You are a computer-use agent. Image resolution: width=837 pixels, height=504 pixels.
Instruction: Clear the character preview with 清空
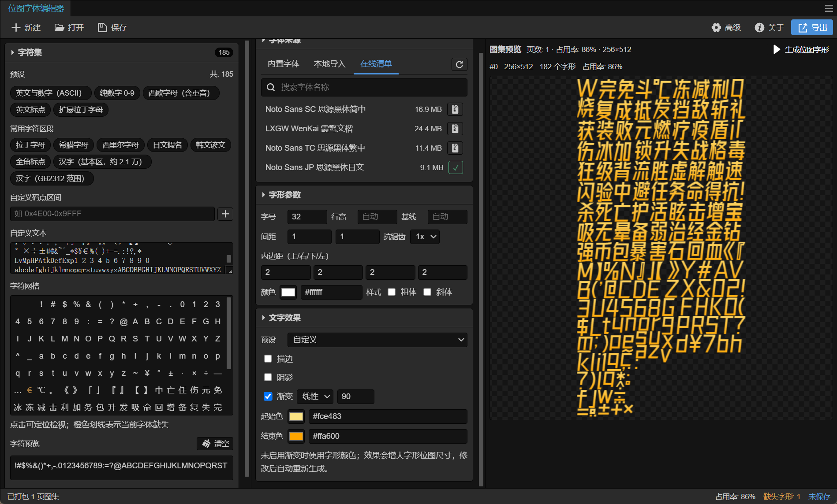coord(215,444)
